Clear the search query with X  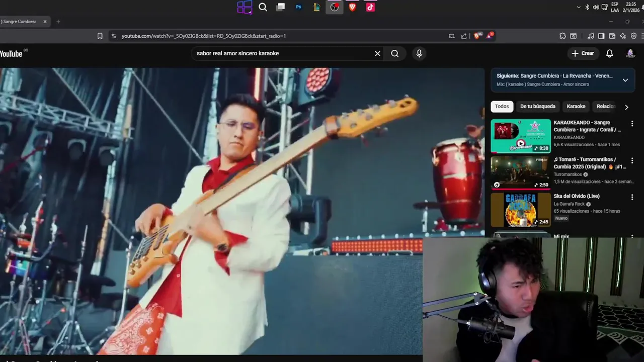coord(377,53)
